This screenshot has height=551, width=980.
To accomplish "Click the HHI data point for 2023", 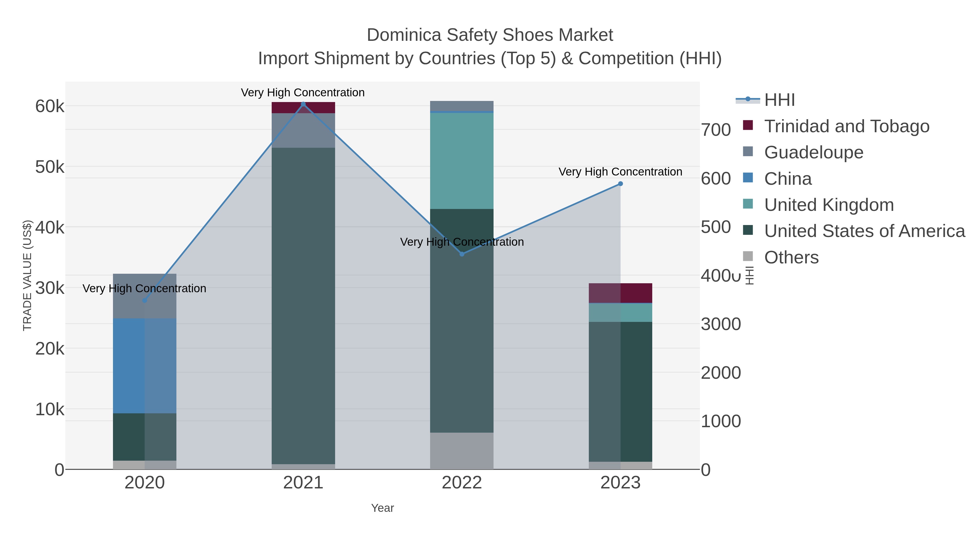I will (x=620, y=184).
